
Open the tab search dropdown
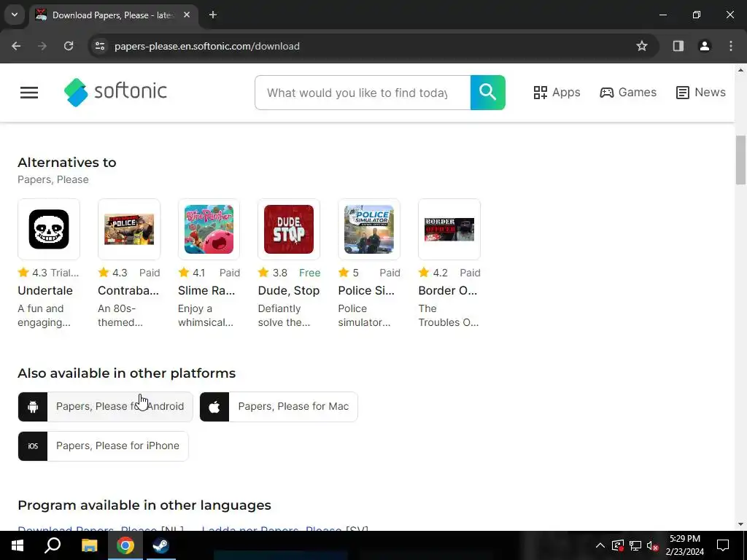coord(15,15)
